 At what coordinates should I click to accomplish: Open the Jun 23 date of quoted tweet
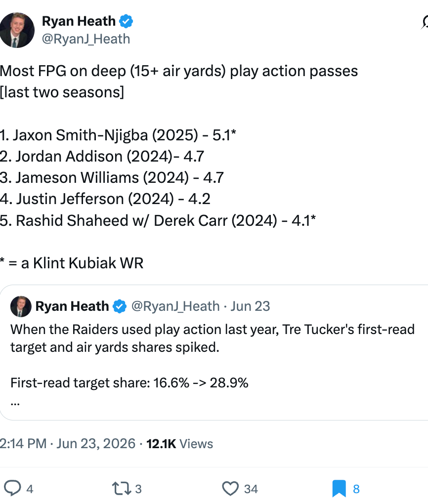(250, 306)
